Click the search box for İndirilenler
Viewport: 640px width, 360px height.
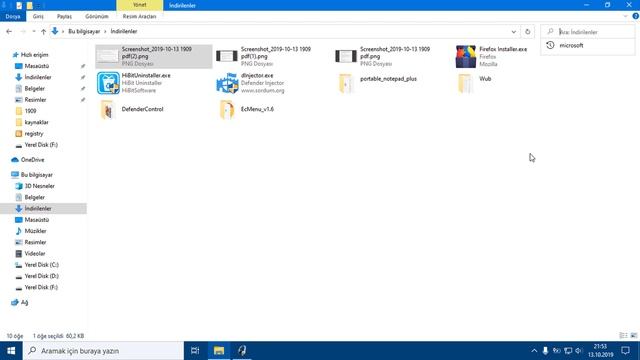click(x=588, y=31)
